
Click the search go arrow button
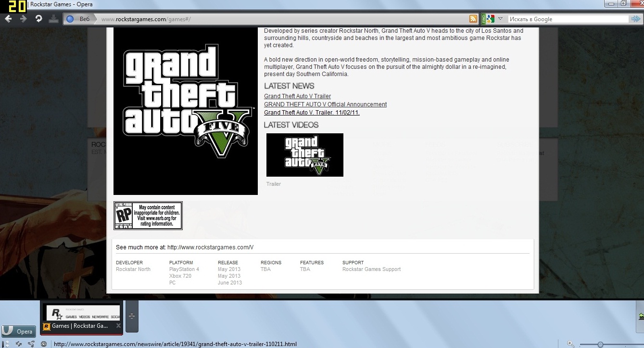pyautogui.click(x=636, y=19)
